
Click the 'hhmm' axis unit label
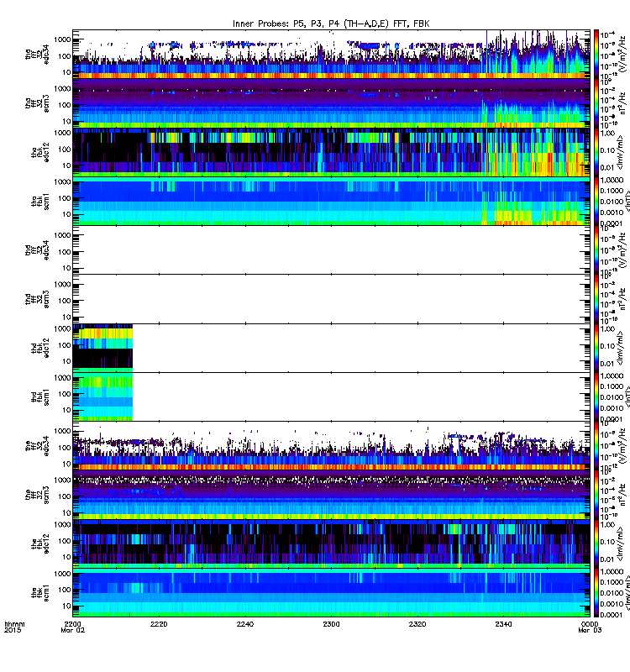pyautogui.click(x=14, y=624)
